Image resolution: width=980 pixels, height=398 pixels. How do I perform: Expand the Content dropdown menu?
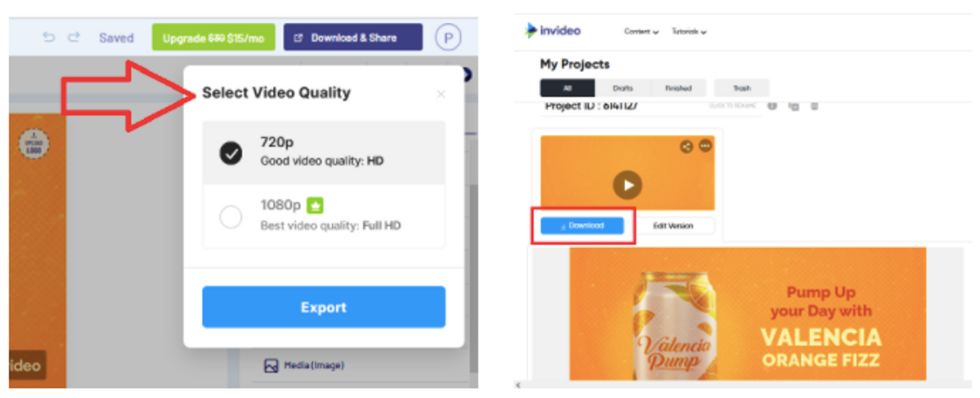pos(641,31)
